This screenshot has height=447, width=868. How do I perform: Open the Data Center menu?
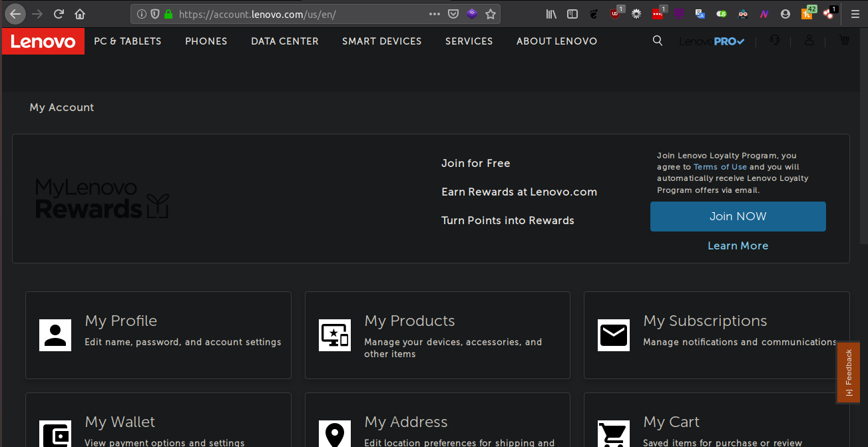pyautogui.click(x=285, y=41)
